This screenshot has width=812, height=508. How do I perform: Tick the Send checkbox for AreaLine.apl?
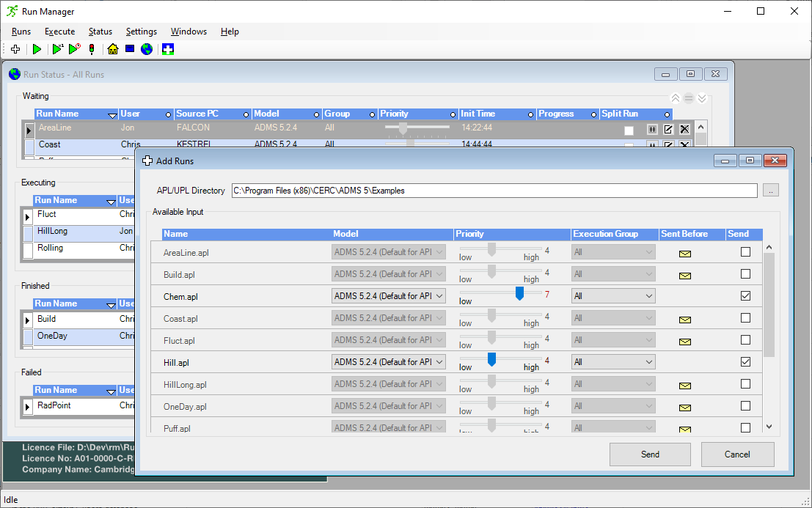point(745,252)
